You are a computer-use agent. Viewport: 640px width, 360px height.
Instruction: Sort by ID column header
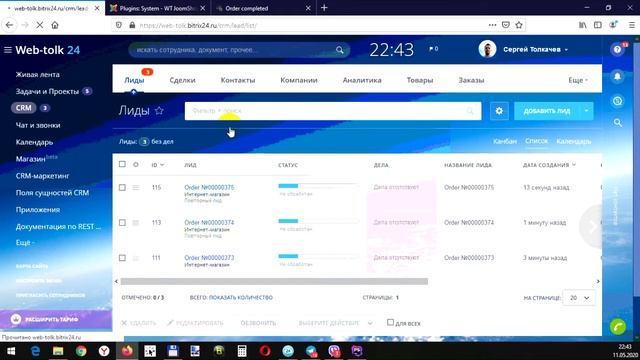[x=158, y=165]
